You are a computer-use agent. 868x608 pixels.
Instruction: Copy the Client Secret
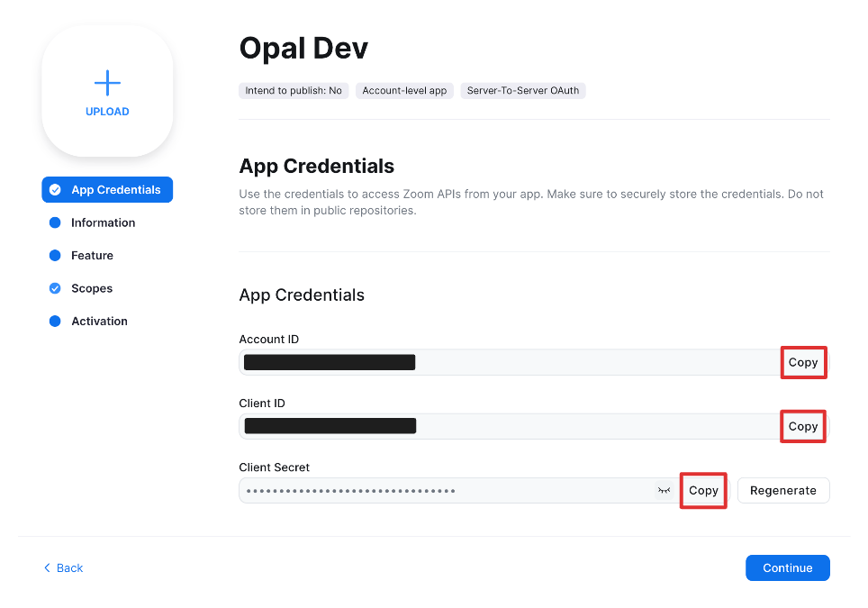703,491
